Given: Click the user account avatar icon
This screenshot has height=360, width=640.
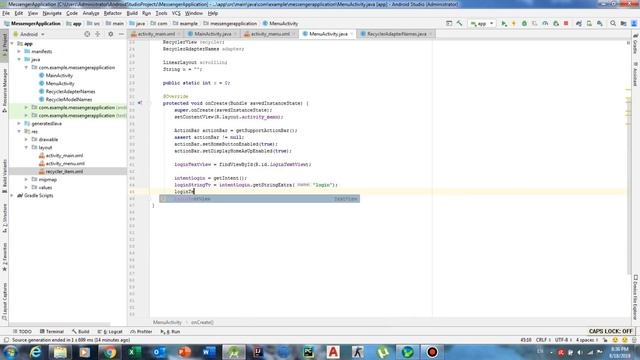Looking at the screenshot, I should pyautogui.click(x=634, y=24).
